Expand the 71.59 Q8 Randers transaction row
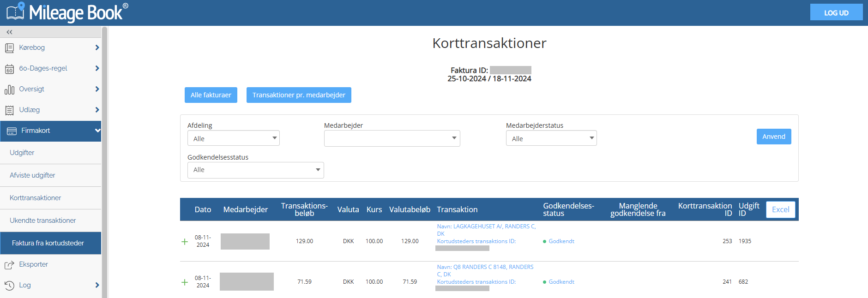Viewport: 868px width, 298px height. coord(185,282)
